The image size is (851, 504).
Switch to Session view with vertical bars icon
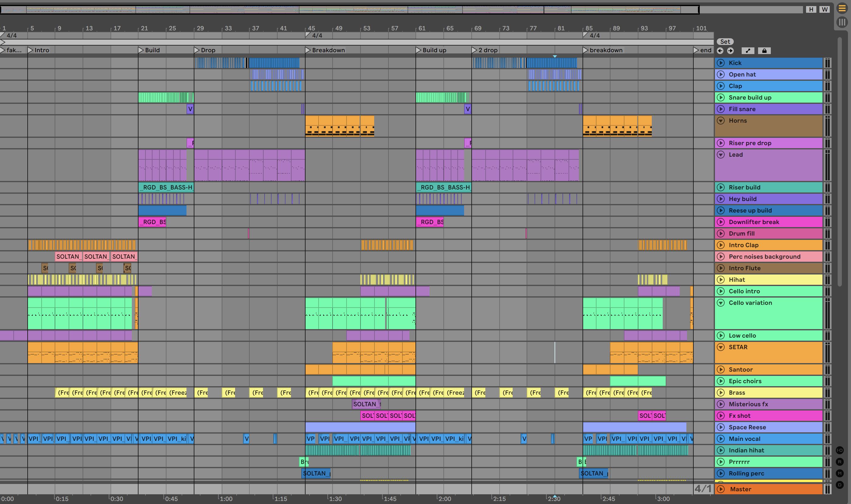pyautogui.click(x=842, y=22)
